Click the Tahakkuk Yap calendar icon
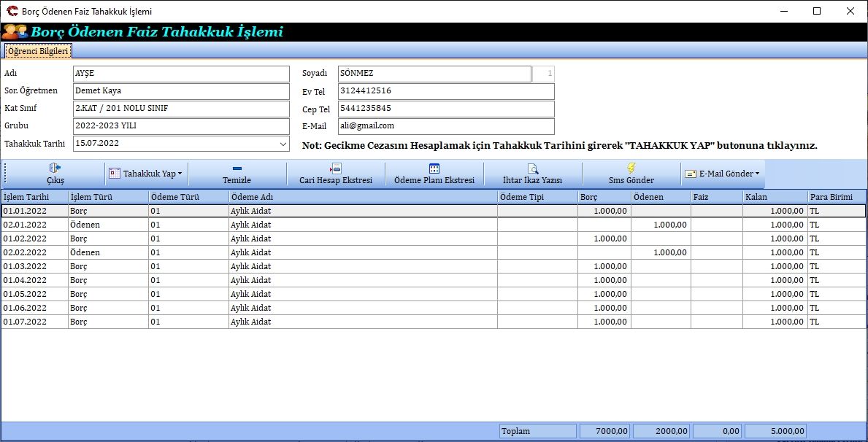 pyautogui.click(x=115, y=174)
